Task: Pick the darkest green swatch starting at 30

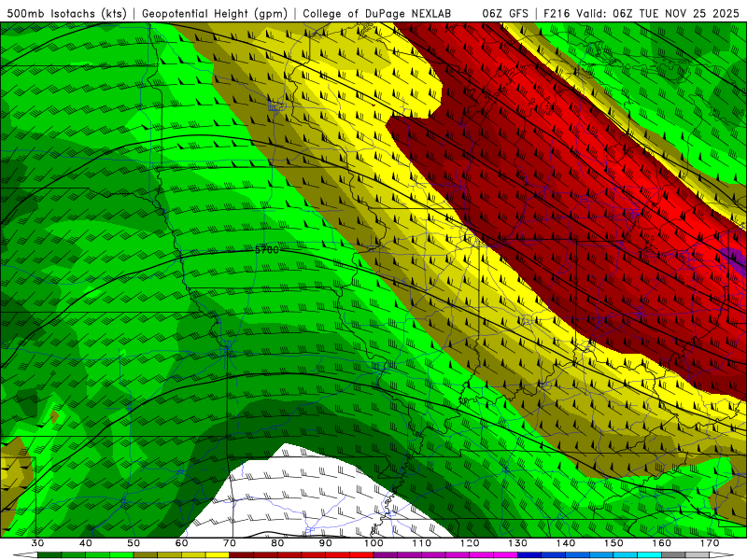Action: pos(49,555)
